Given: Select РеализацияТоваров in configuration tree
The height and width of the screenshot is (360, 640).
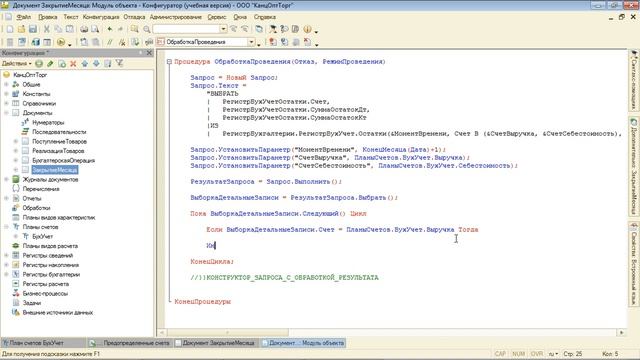Looking at the screenshot, I should coord(58,151).
